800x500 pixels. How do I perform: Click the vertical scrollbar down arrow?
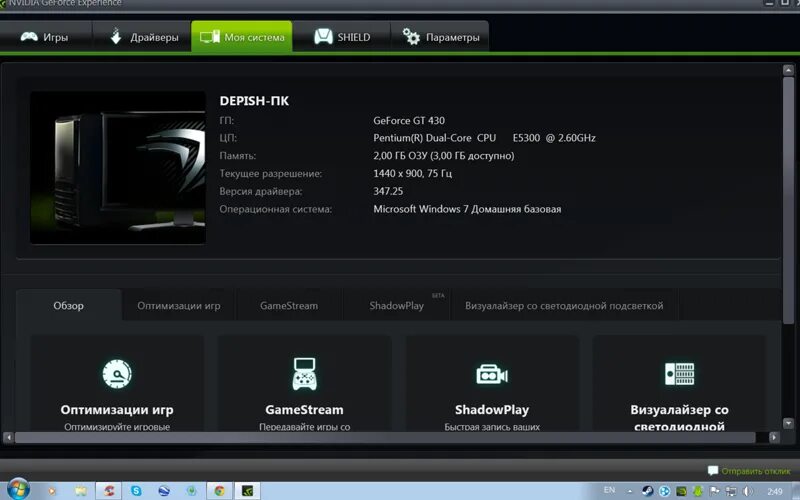788,423
